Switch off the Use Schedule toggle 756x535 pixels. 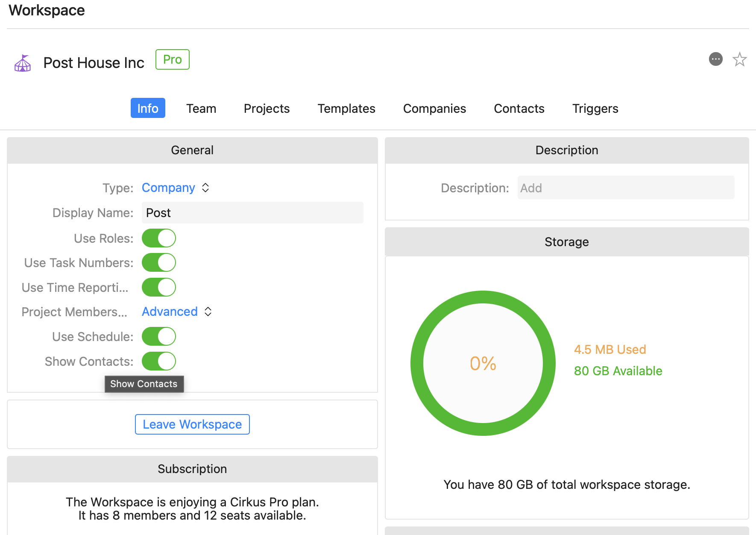coord(159,336)
